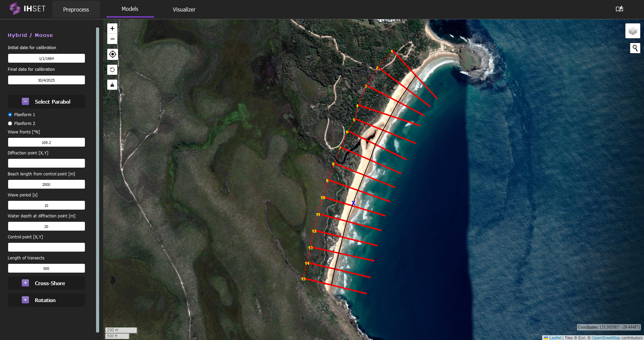This screenshot has height=340, width=644.
Task: Zoom in on the map
Action: 112,28
